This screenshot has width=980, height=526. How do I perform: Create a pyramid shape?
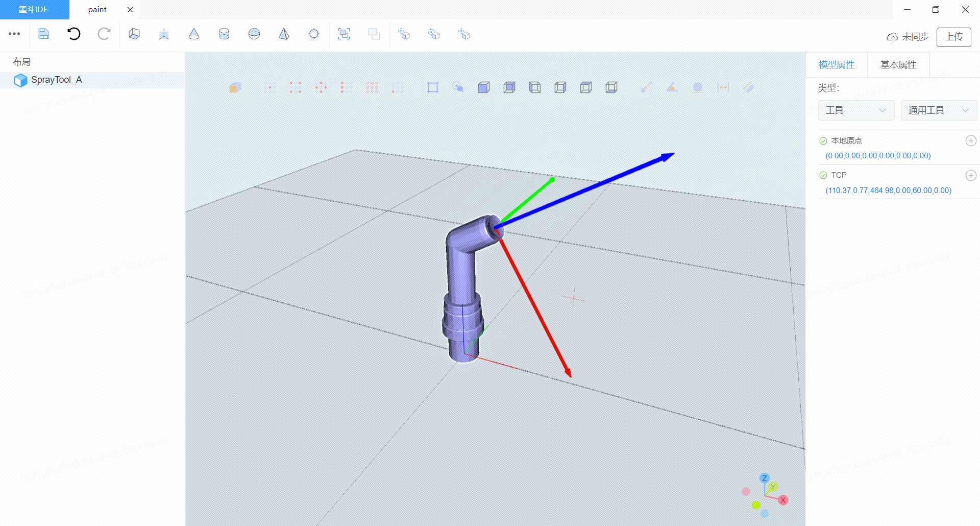284,34
